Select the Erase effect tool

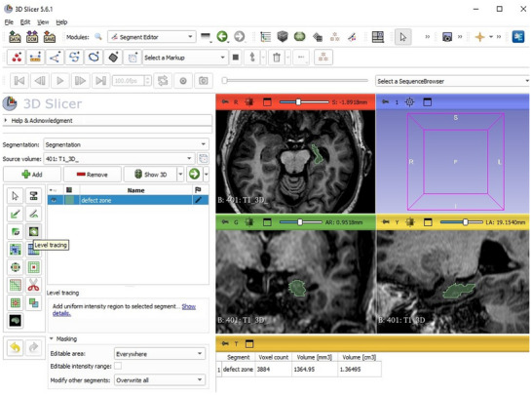pos(15,232)
